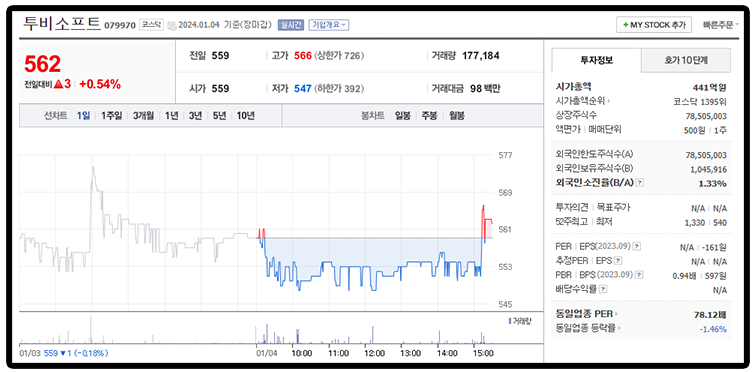Viewport: 756px width, 372px height.
Task: Click the 외국인소진율 value 1.33%
Action: pos(713,183)
